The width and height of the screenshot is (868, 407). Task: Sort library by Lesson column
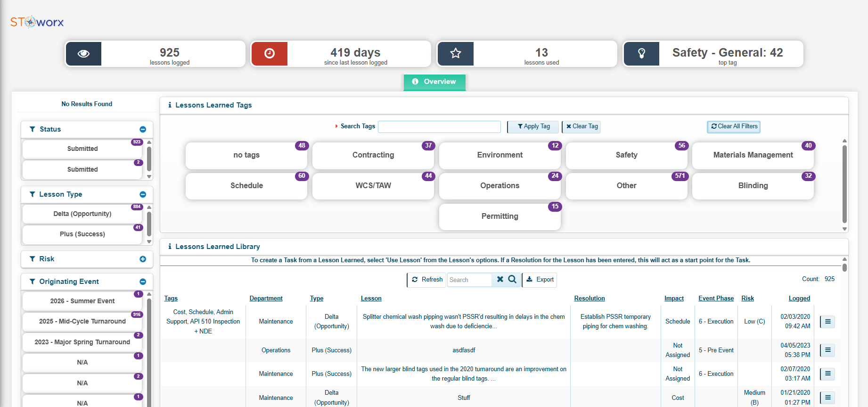pyautogui.click(x=371, y=299)
